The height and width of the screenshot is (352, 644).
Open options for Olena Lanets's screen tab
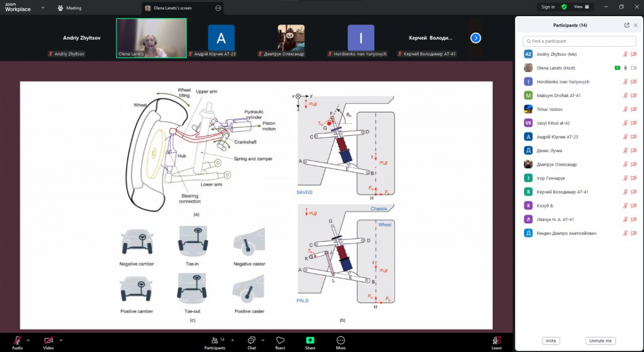click(x=218, y=8)
